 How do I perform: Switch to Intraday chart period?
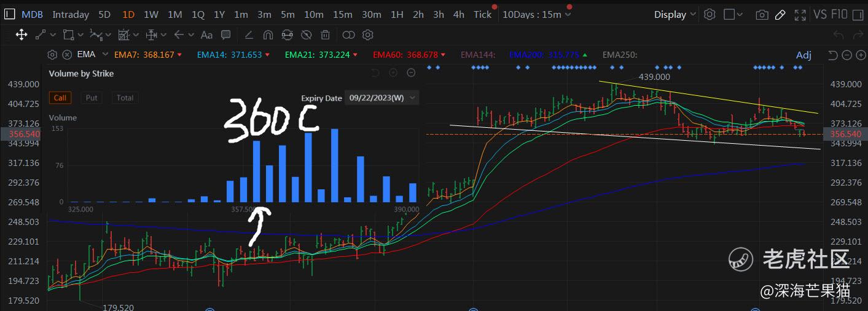[x=71, y=14]
